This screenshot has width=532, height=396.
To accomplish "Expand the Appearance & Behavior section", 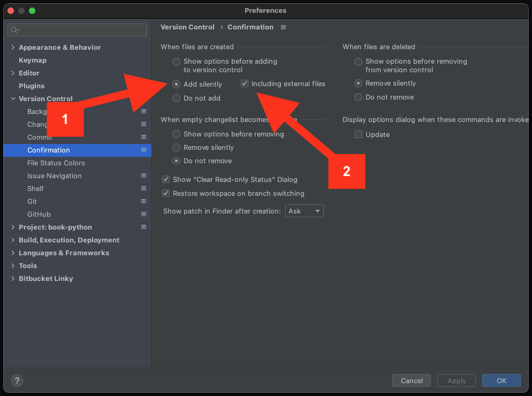I will point(13,48).
